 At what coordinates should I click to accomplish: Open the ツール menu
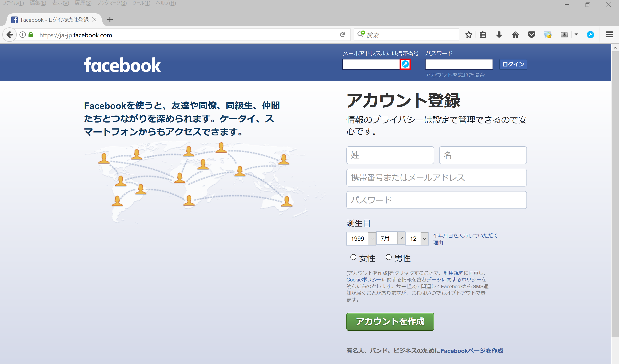click(x=141, y=3)
